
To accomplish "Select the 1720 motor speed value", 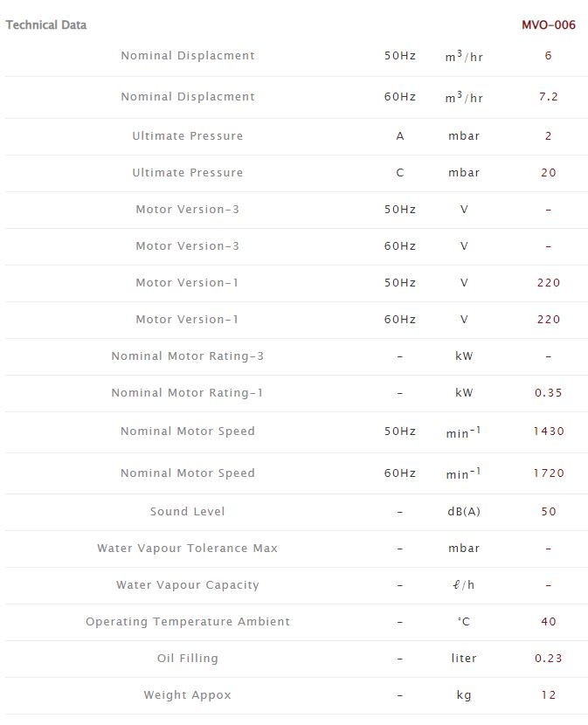I will click(549, 473).
